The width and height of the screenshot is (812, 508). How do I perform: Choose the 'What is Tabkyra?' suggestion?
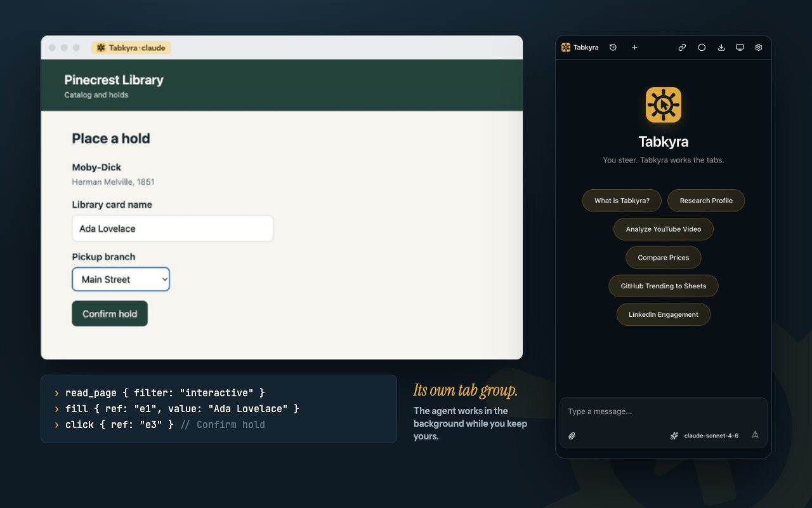click(x=622, y=201)
